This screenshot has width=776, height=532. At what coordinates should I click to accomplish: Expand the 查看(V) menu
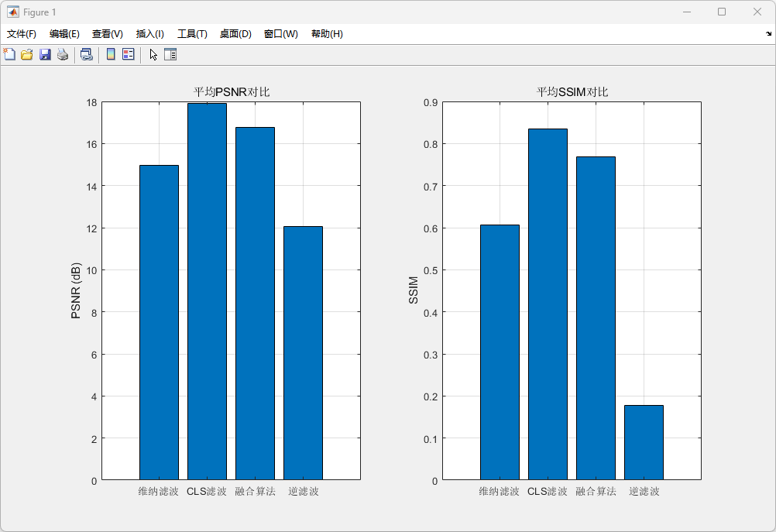[108, 34]
